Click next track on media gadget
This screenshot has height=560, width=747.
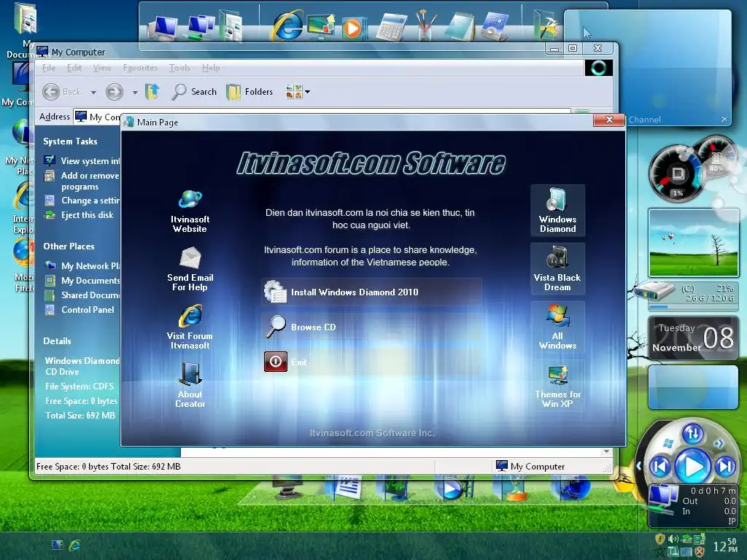pos(726,466)
